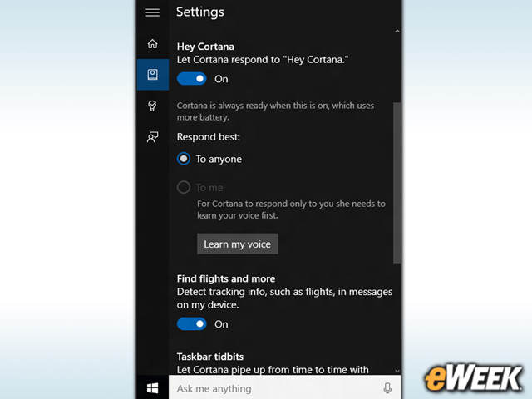Screen dimensions: 532x399
Task: Select the Notebook icon in sidebar
Action: (x=153, y=75)
